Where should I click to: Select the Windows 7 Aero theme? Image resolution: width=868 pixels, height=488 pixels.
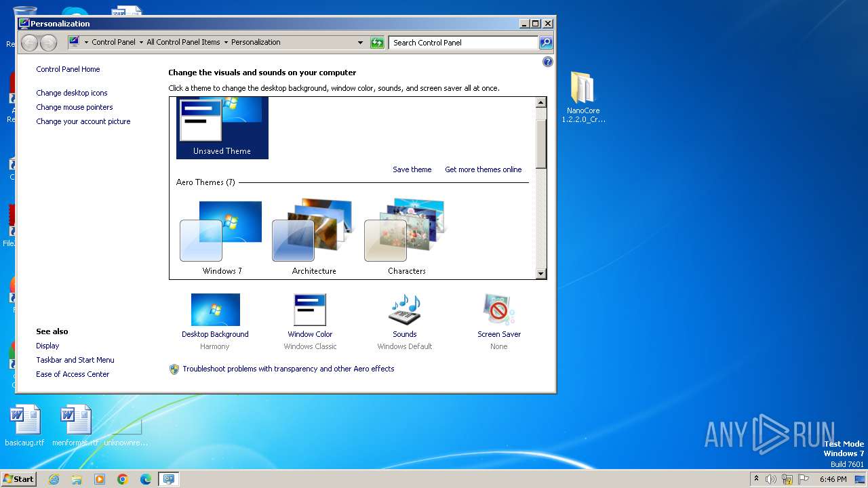click(222, 238)
